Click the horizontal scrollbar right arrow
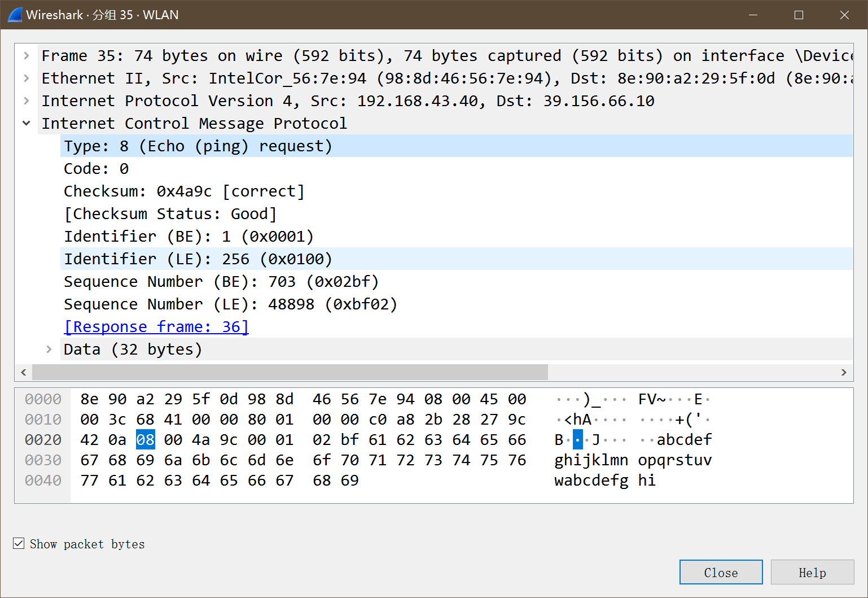This screenshot has height=598, width=868. pos(844,372)
